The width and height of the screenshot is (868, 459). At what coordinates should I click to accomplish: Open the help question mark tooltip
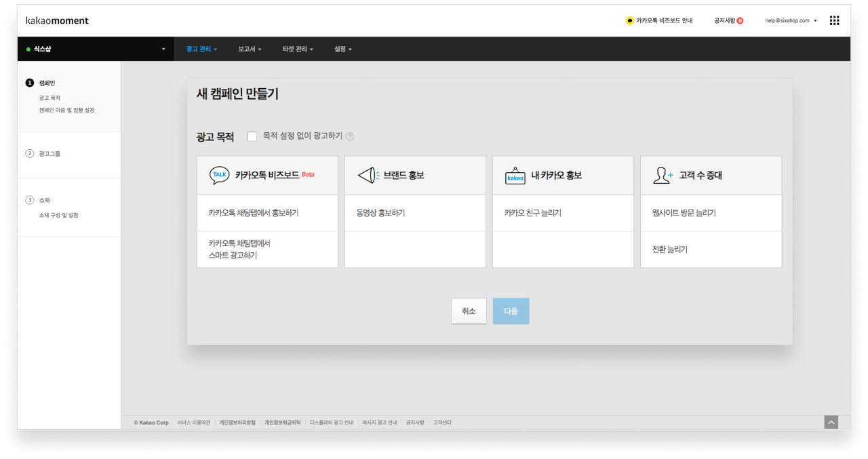pos(350,136)
